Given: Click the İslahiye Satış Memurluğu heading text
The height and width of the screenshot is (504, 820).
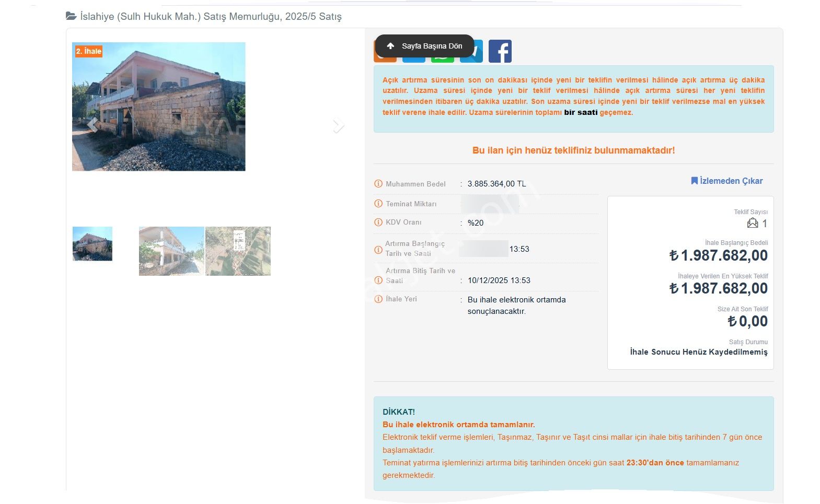Looking at the screenshot, I should coord(211,17).
